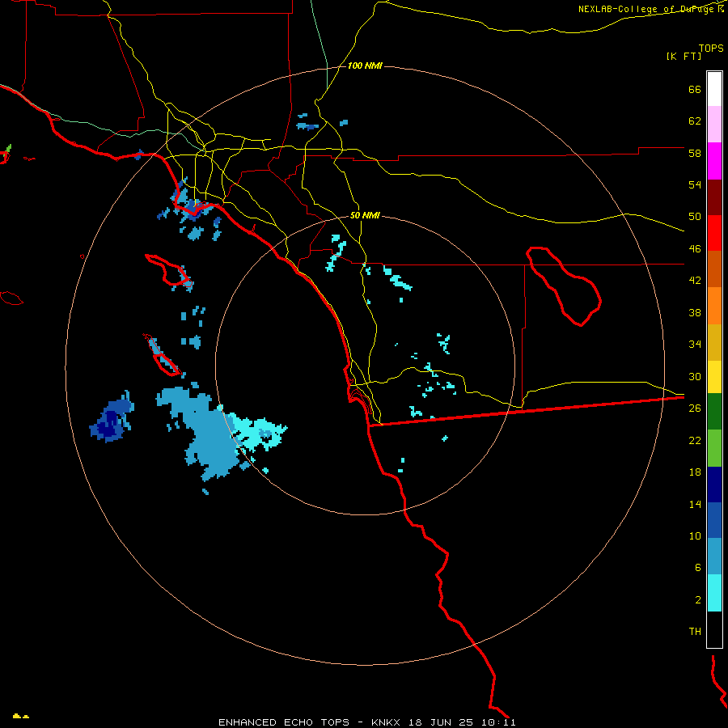Click the small green echo at far left edge

[x=8, y=149]
